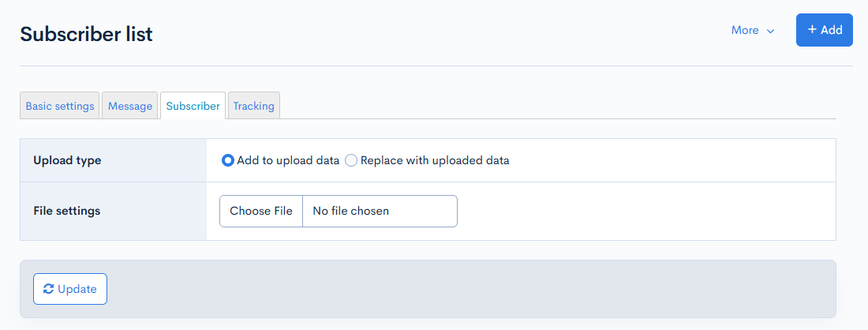868x330 pixels.
Task: Click the 'No file chosen' file field
Action: tap(380, 211)
